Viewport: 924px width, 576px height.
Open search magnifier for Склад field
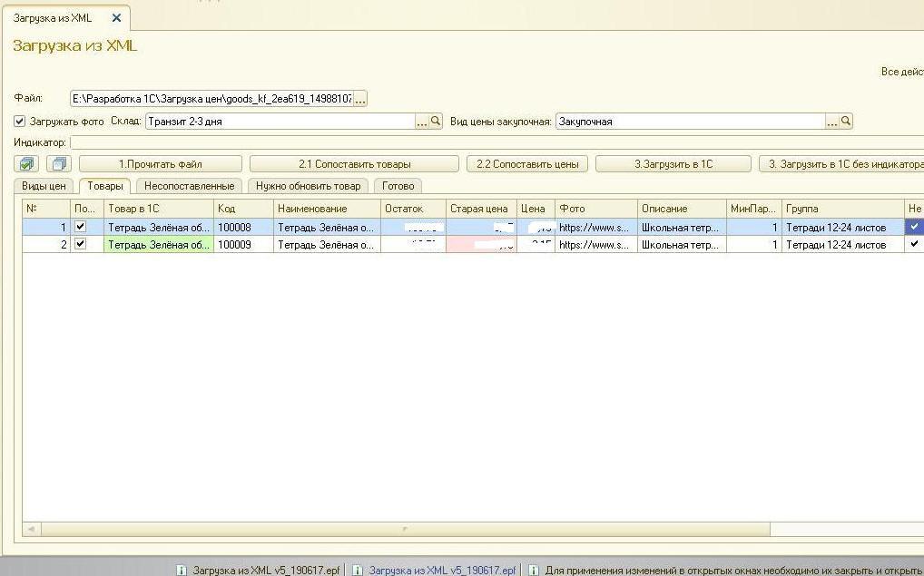click(436, 122)
